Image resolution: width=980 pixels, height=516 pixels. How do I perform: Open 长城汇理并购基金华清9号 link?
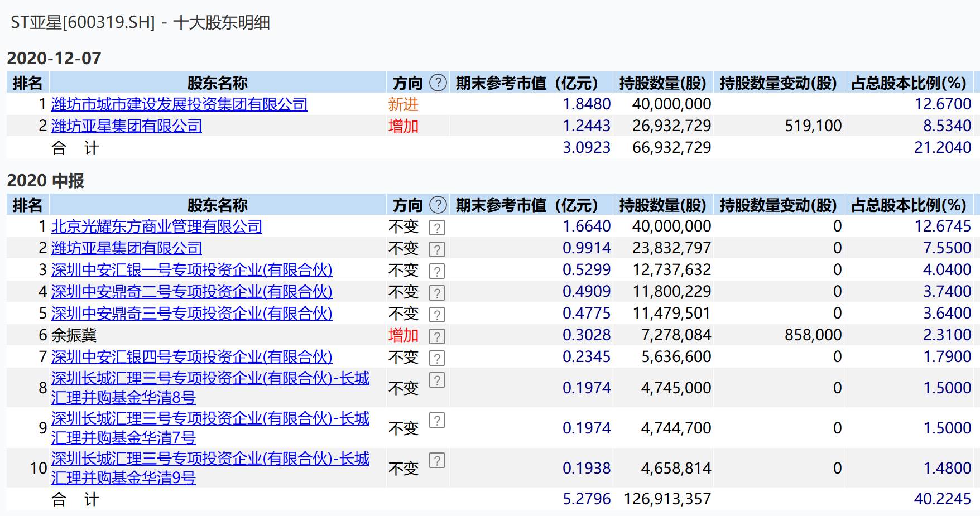[210, 468]
